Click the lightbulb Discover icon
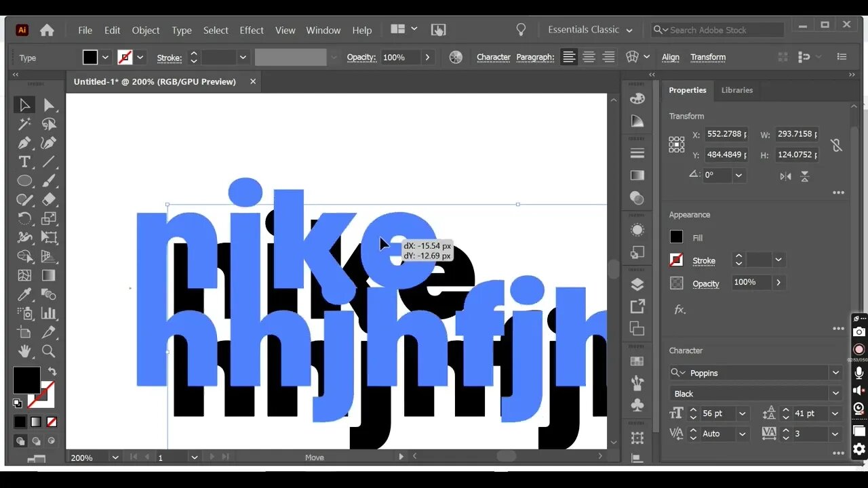The height and width of the screenshot is (488, 868). [521, 30]
